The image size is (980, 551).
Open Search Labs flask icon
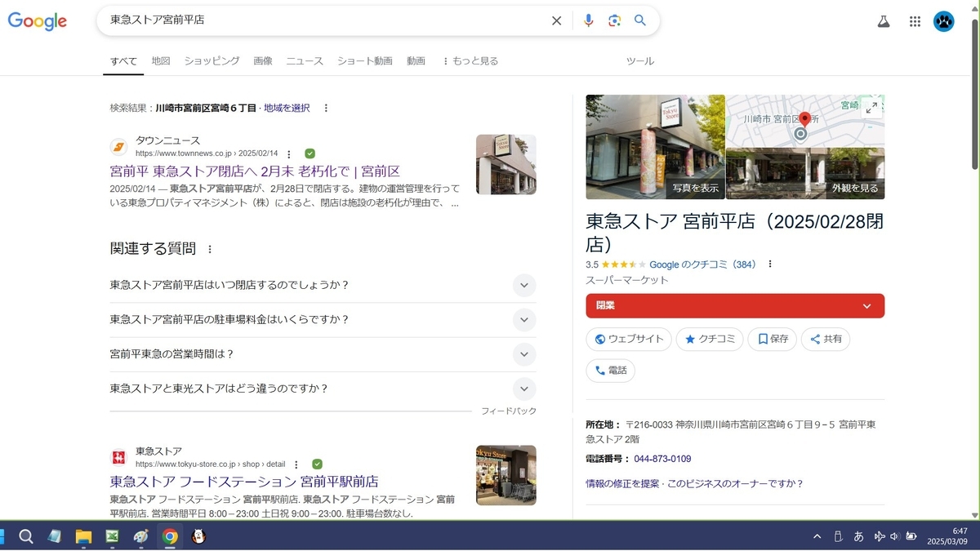click(884, 21)
